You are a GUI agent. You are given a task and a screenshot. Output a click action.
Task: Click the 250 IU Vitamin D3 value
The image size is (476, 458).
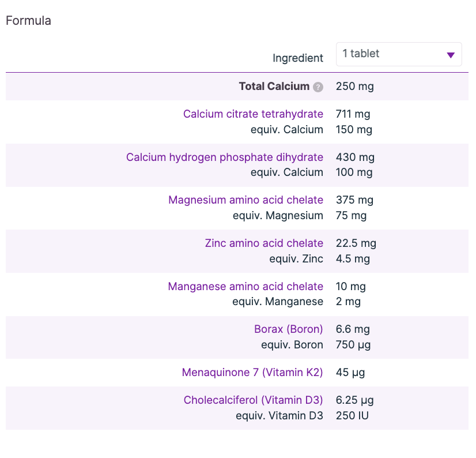point(352,415)
